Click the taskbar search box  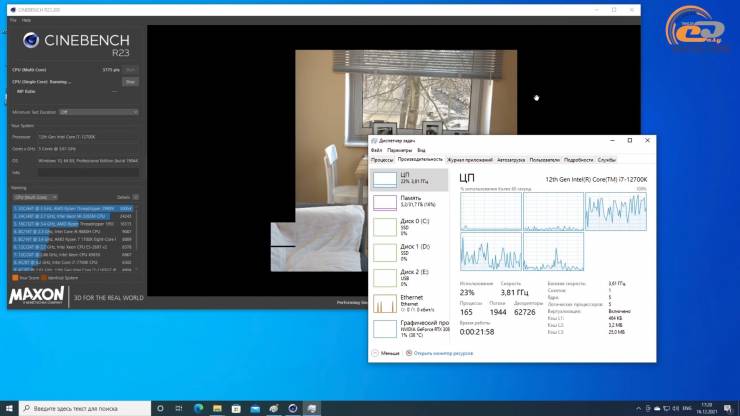click(85, 408)
